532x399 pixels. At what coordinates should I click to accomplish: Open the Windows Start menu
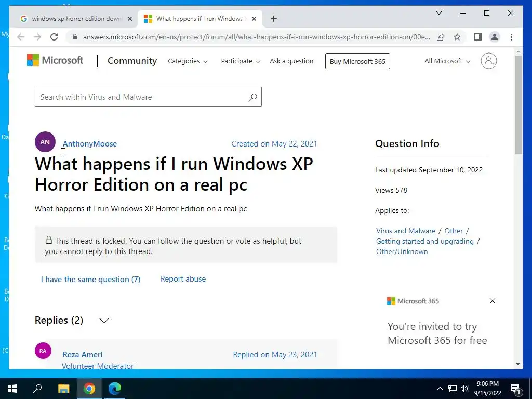(12, 389)
